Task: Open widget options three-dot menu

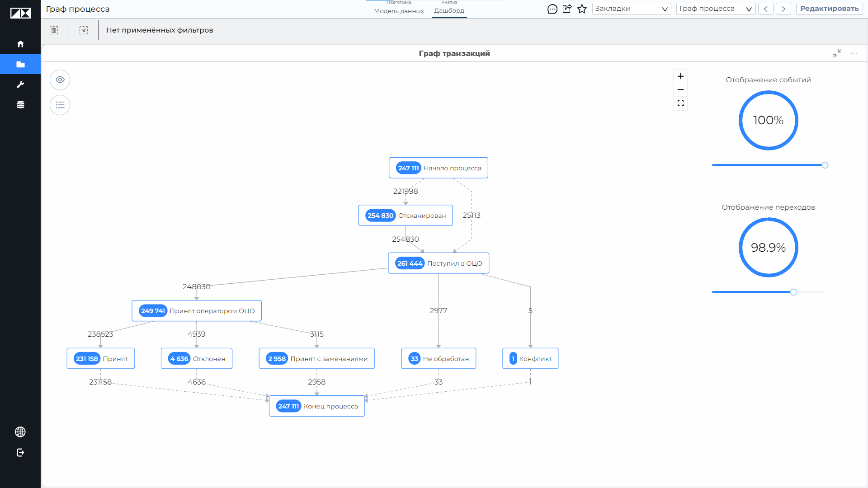Action: (x=854, y=53)
